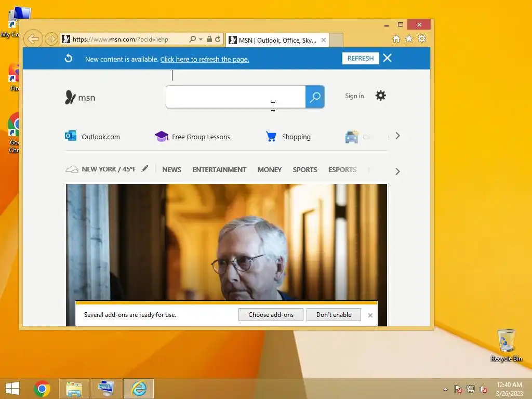Image resolution: width=532 pixels, height=399 pixels.
Task: Open the msn logo home link
Action: [80, 97]
